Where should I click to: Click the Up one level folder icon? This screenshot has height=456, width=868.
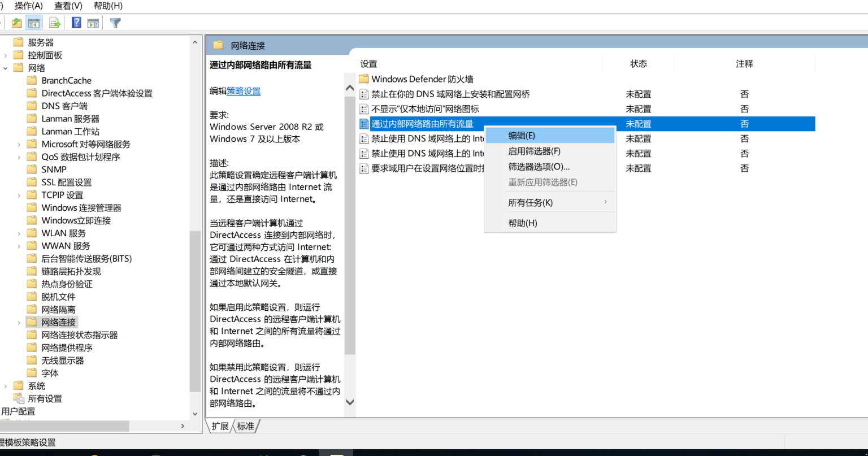point(17,23)
